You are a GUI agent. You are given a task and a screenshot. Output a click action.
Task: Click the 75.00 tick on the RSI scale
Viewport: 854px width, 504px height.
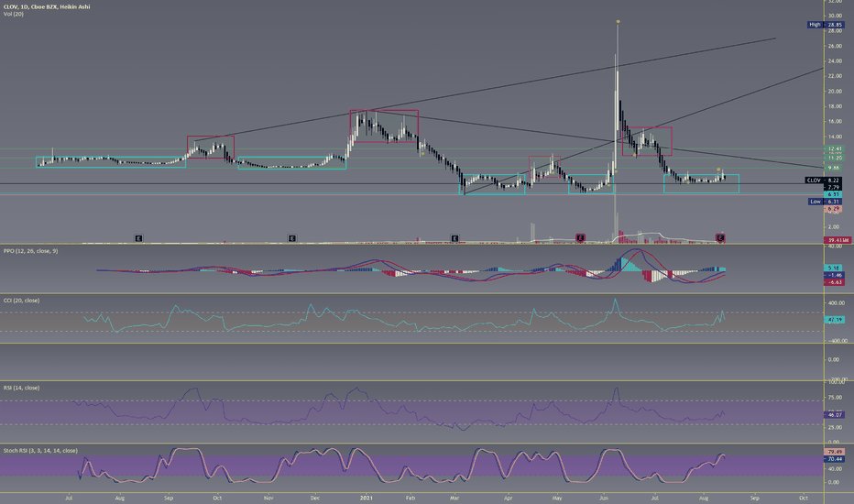pos(835,398)
